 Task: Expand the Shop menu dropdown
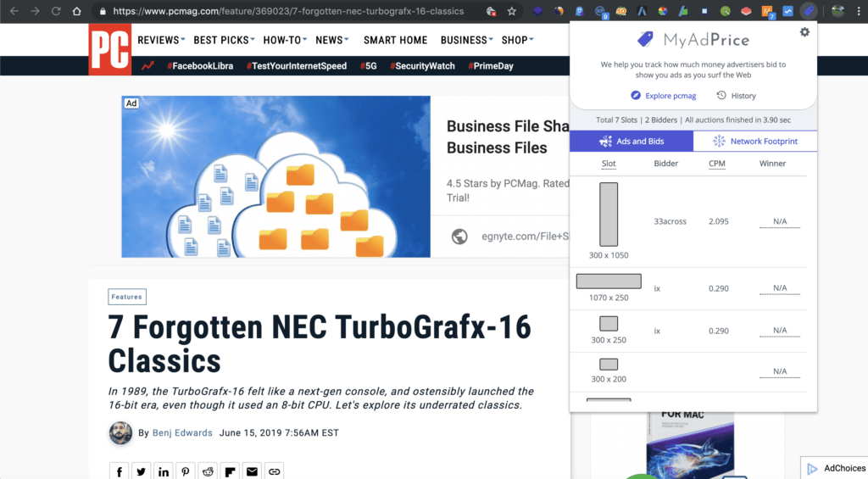[517, 40]
